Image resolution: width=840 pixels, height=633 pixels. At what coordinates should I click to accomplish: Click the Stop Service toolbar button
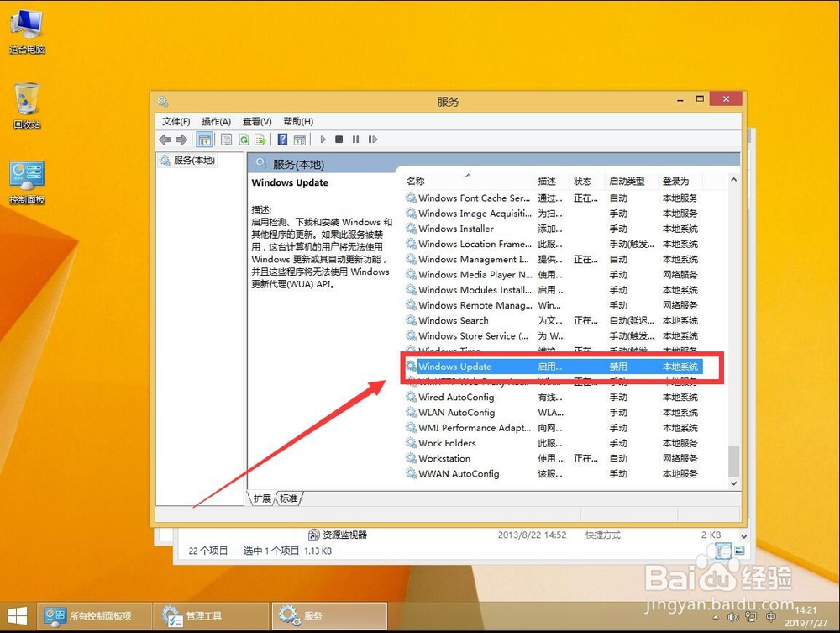click(x=339, y=140)
